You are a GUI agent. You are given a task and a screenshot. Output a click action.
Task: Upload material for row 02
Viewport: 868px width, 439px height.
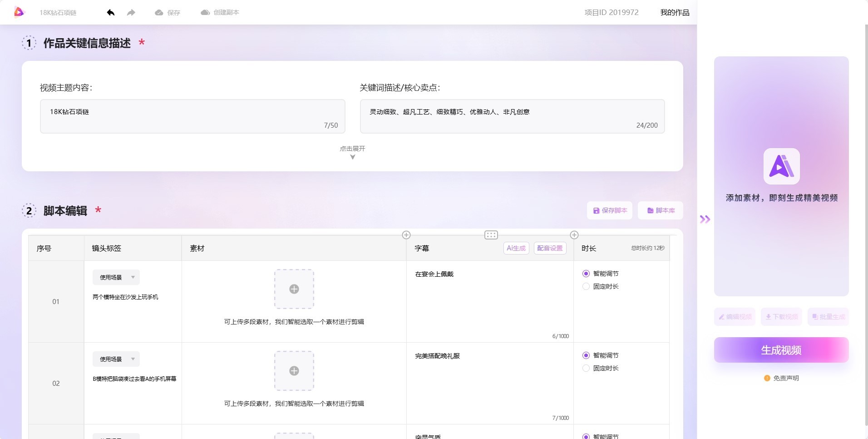pos(294,371)
